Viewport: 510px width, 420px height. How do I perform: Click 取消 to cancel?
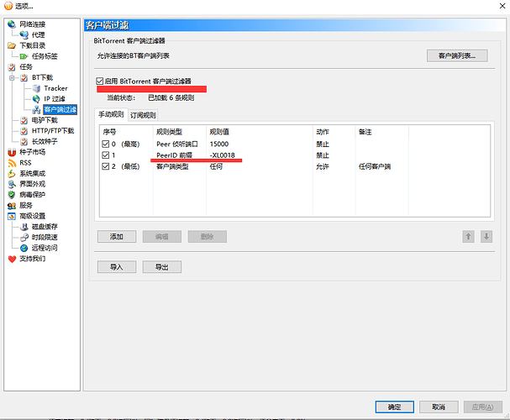pos(439,407)
